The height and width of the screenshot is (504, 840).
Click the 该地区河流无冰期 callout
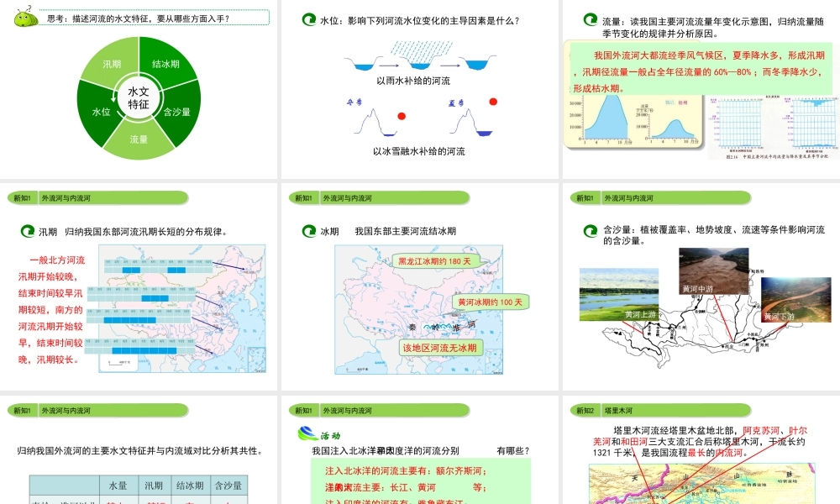pos(440,348)
